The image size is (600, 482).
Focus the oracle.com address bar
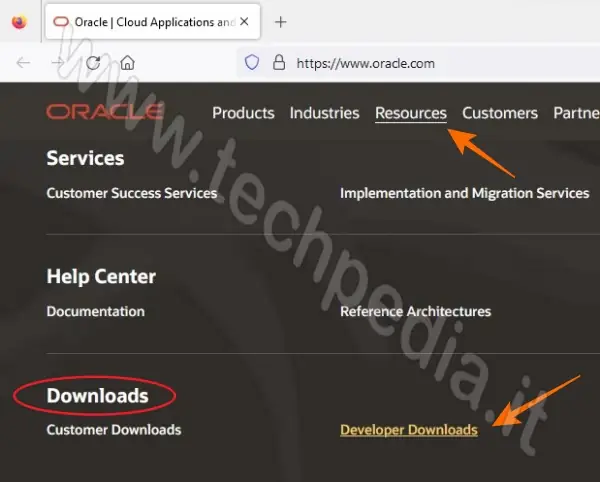pyautogui.click(x=417, y=63)
